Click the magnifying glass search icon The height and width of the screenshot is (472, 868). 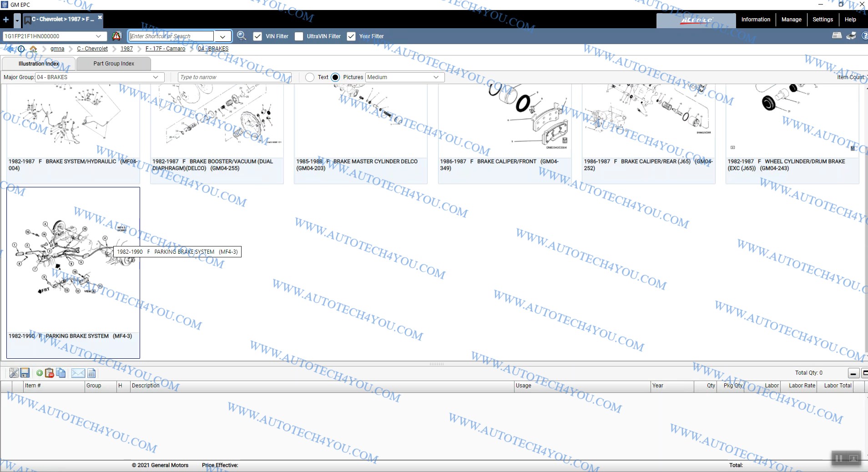point(242,36)
